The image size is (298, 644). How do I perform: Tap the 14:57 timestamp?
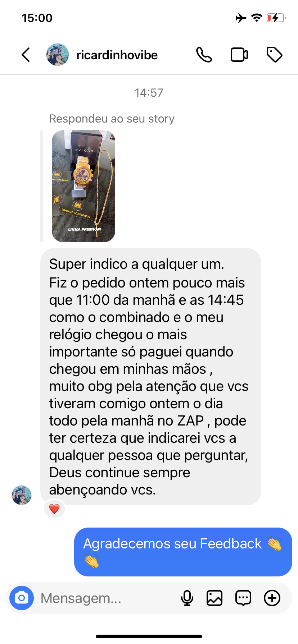[149, 93]
